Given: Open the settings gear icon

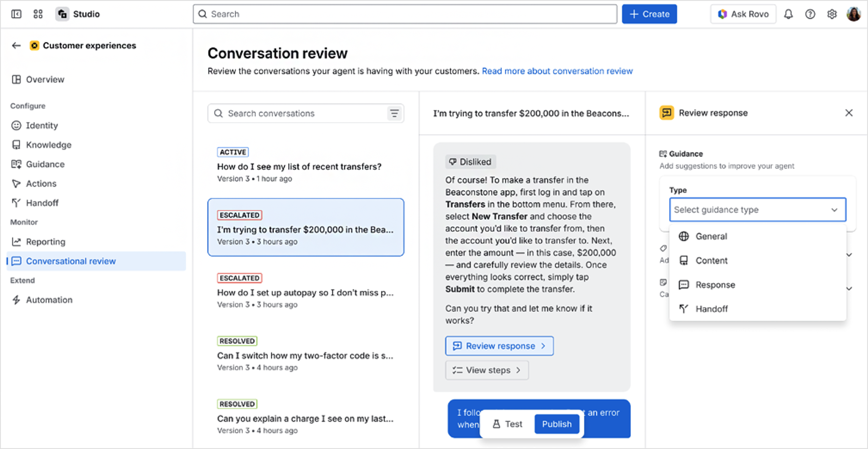Looking at the screenshot, I should pyautogui.click(x=832, y=14).
